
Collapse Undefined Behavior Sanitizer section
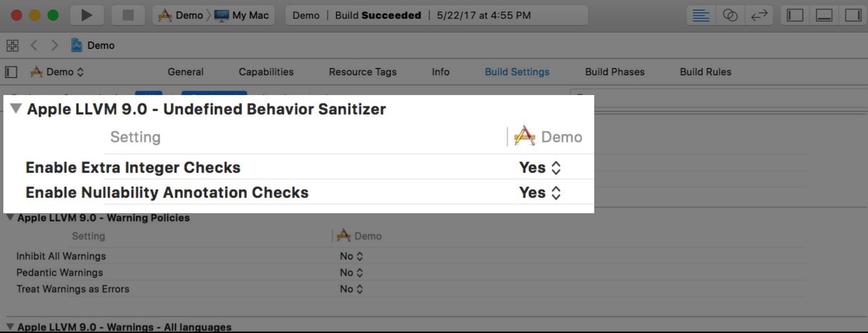click(16, 109)
